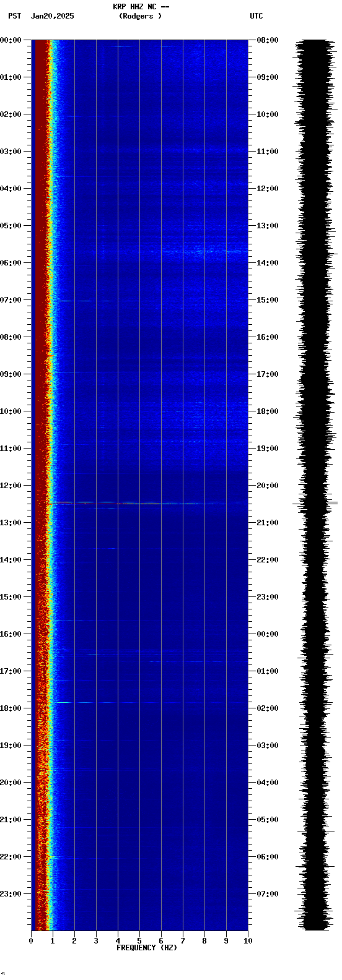The height and width of the screenshot is (980, 342).
Task: Click the 07:00 PST time label
Action: point(11,300)
